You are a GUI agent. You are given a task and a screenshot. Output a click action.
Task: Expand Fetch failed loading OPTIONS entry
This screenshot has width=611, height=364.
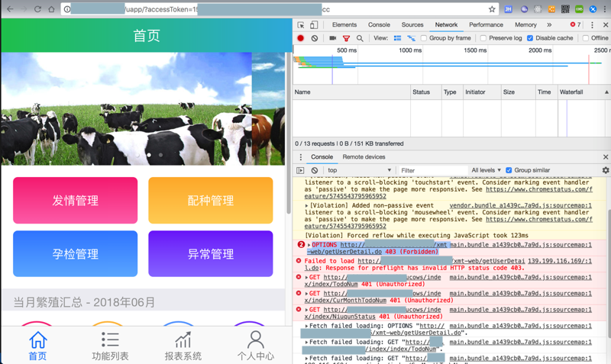coord(307,327)
